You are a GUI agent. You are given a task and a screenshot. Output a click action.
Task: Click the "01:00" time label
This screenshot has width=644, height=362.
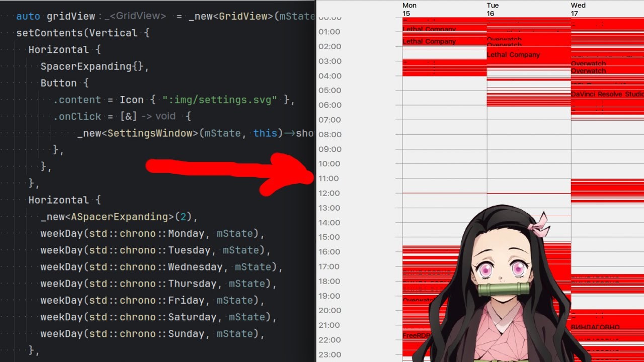[329, 32]
